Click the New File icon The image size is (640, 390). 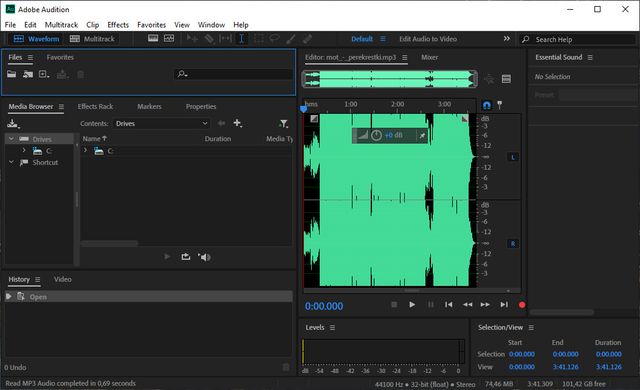(x=44, y=74)
